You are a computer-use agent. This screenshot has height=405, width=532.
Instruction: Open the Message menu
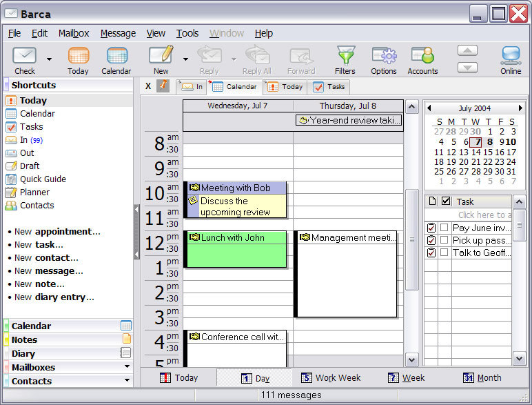pyautogui.click(x=118, y=33)
